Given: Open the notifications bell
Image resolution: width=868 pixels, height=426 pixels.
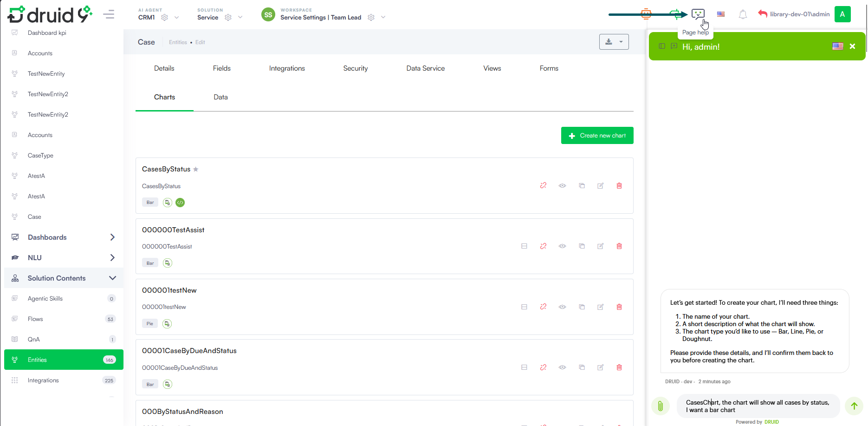Looking at the screenshot, I should 743,14.
